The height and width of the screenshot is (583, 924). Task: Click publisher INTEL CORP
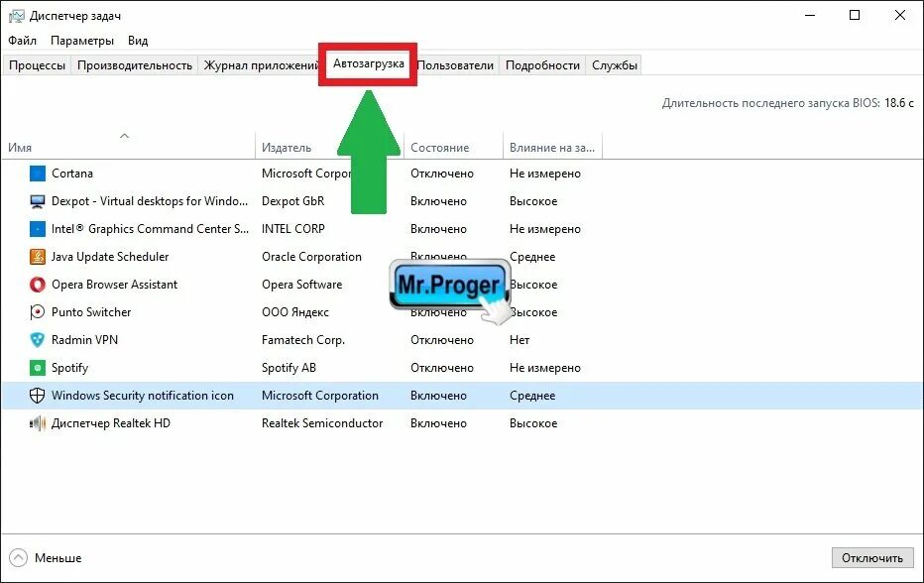click(292, 229)
